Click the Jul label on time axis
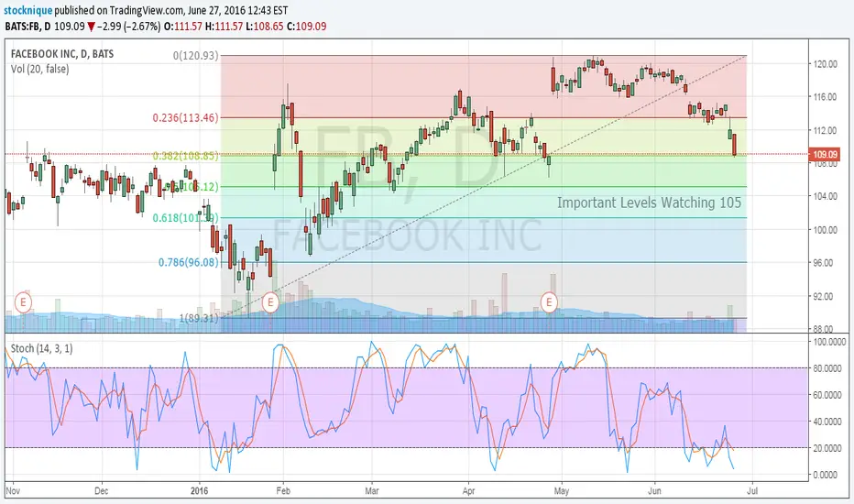Viewport: 854px width, 504px height. pos(752,491)
